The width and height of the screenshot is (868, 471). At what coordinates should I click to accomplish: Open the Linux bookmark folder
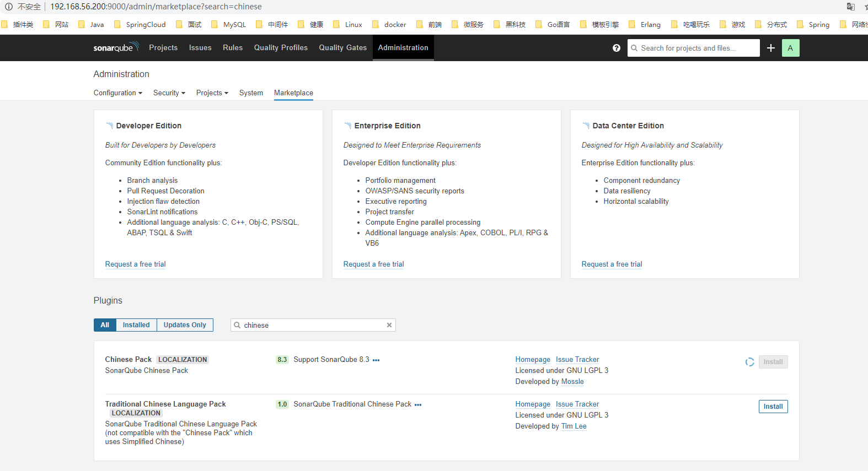tap(349, 24)
